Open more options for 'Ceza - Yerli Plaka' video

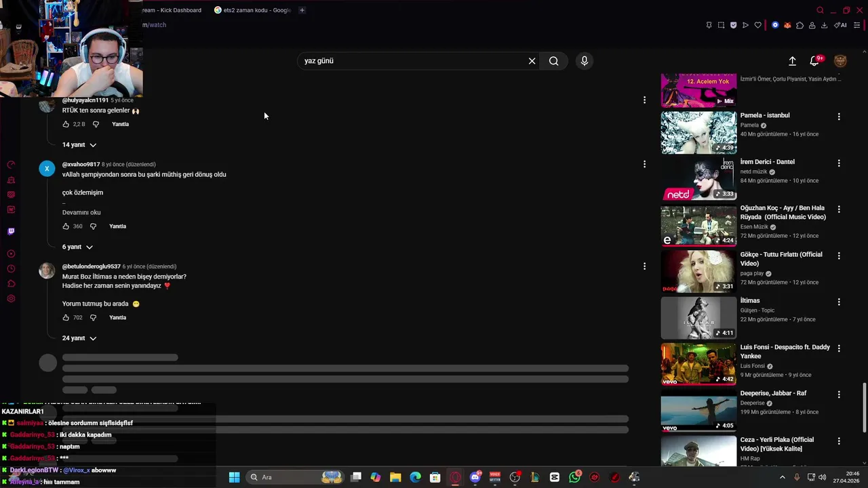(x=839, y=441)
